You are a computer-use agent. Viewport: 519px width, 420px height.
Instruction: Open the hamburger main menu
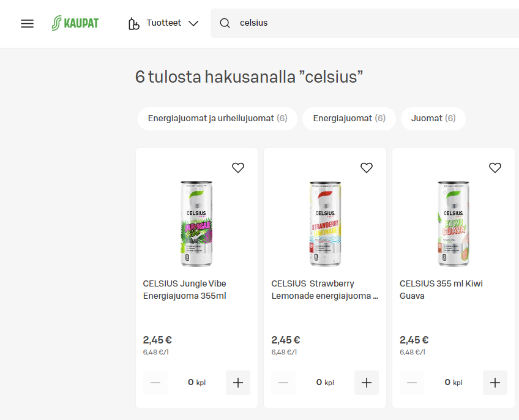pos(27,23)
